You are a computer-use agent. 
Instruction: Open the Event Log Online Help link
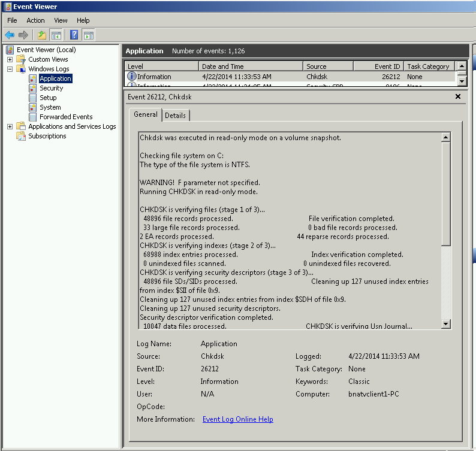[237, 419]
